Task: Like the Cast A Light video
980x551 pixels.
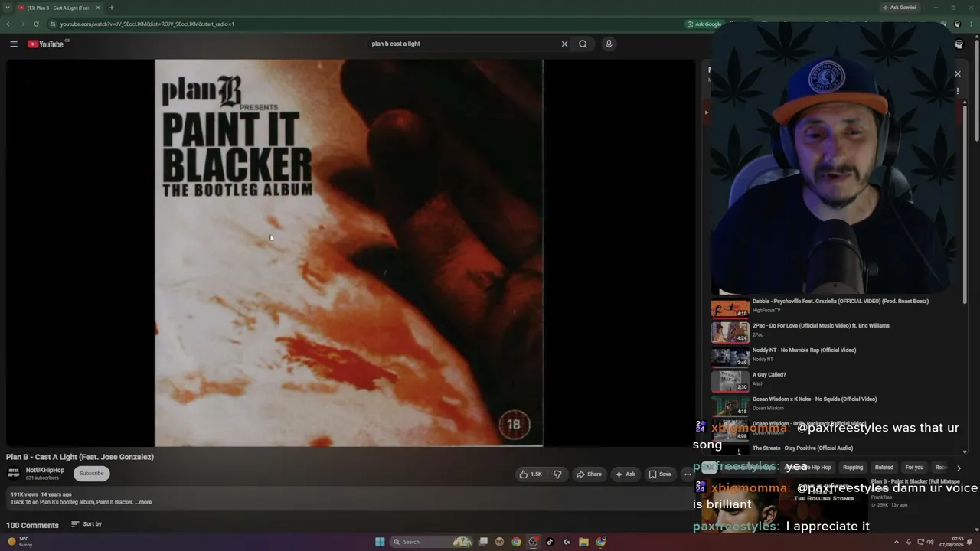Action: point(531,474)
